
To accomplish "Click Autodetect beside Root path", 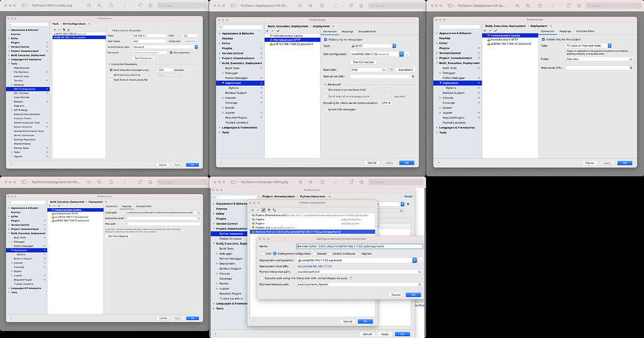I will click(405, 70).
